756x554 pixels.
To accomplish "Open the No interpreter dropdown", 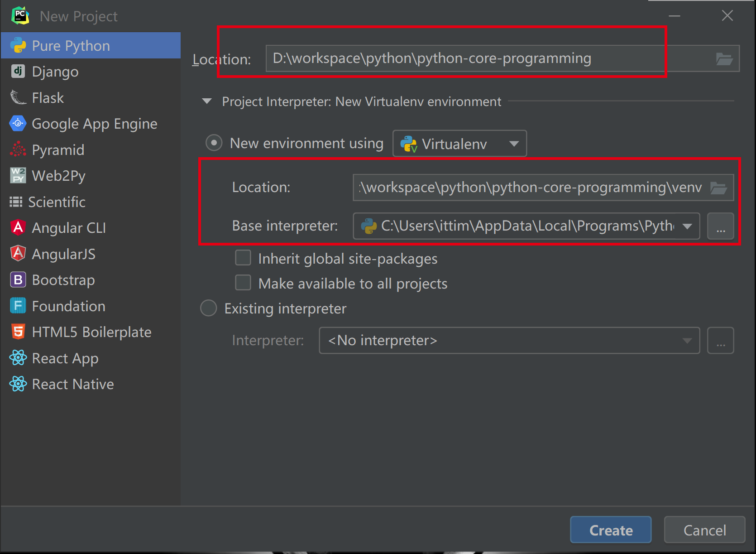I will pos(510,341).
